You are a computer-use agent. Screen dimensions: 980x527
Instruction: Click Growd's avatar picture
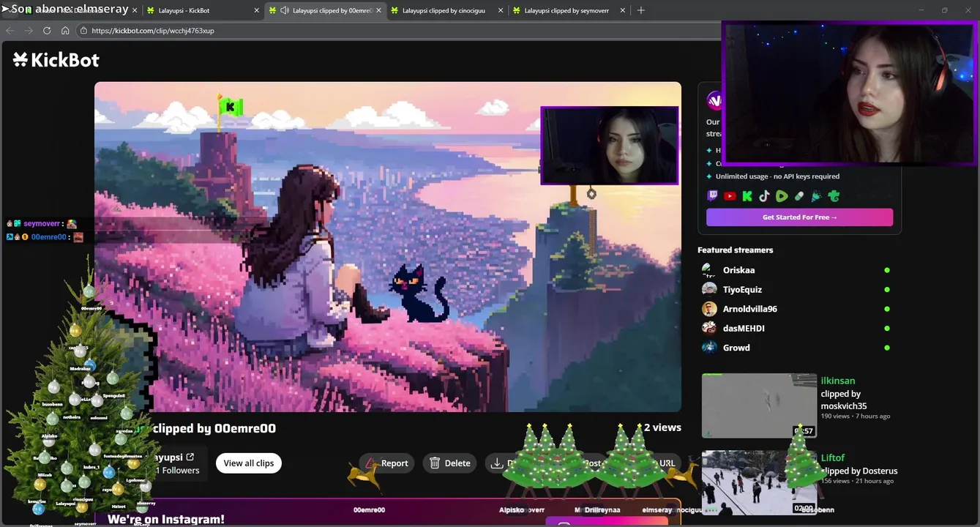708,348
